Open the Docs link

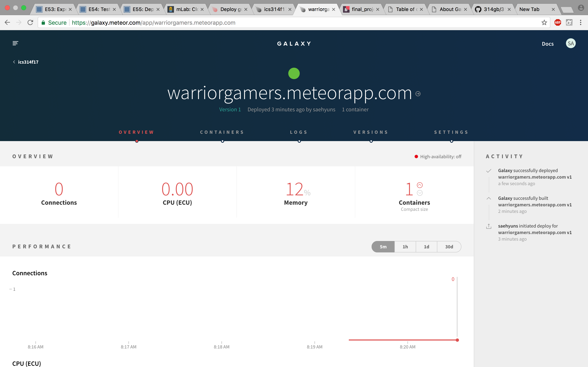pos(548,44)
